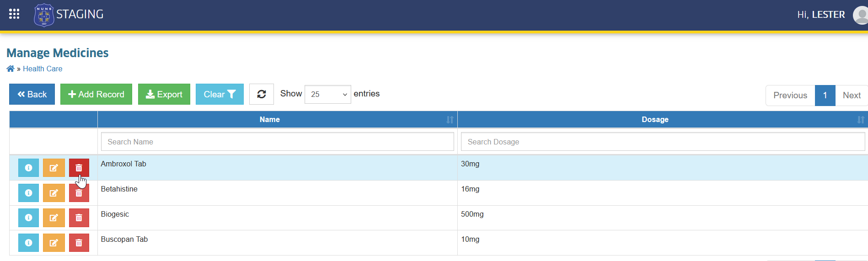
Task: Select the Biogesic name cell
Action: [277, 218]
